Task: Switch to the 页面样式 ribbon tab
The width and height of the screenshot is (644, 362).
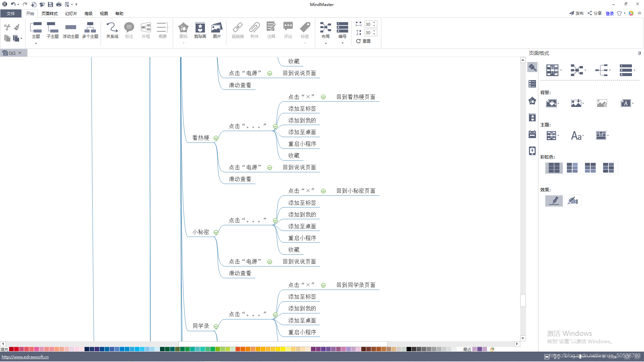Action: (x=49, y=13)
